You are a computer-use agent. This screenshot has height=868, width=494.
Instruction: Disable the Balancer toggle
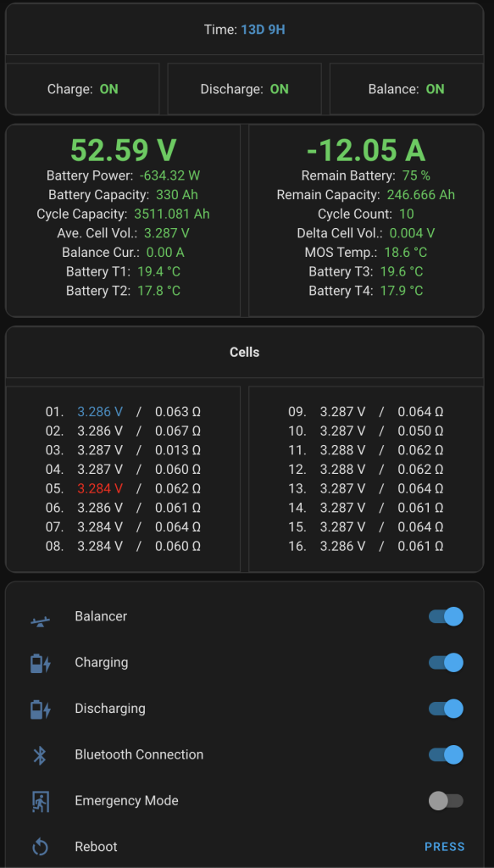(x=444, y=616)
